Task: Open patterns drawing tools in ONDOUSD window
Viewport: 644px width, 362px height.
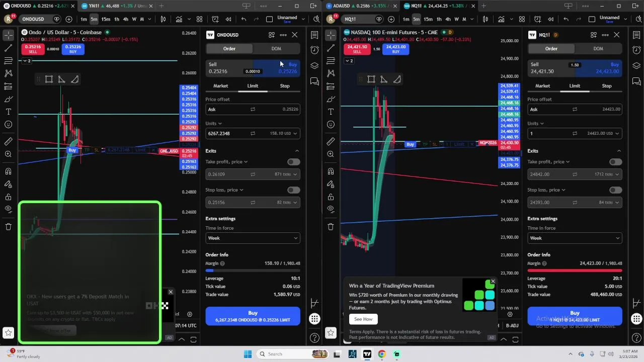Action: click(x=8, y=73)
